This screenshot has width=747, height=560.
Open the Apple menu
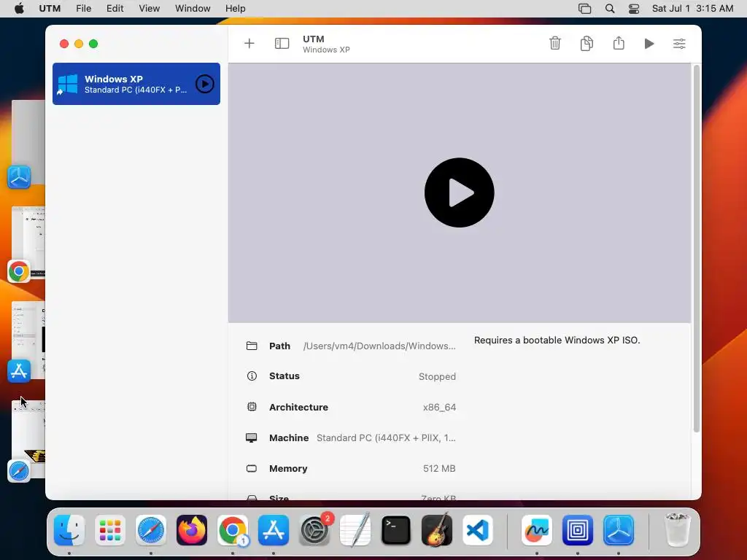coord(19,9)
